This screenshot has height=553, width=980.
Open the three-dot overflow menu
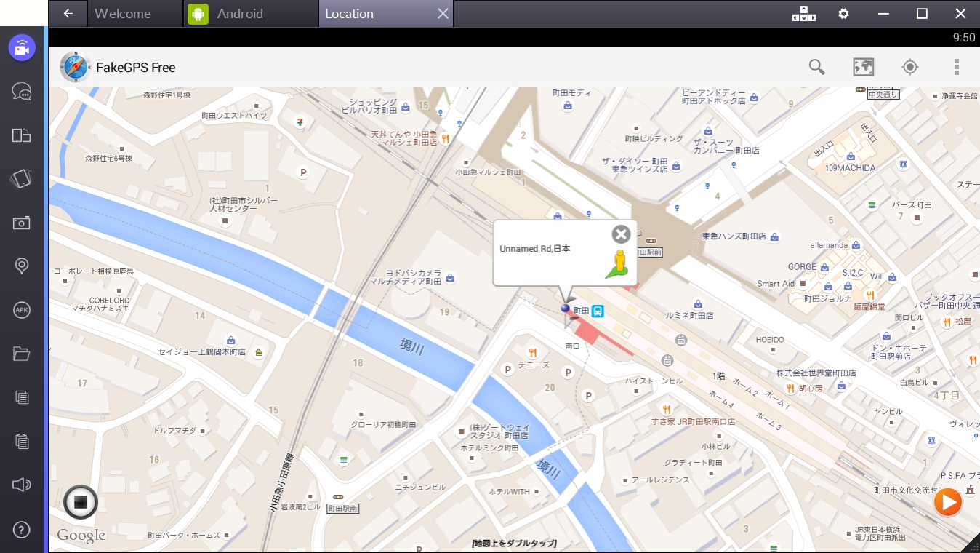(957, 67)
